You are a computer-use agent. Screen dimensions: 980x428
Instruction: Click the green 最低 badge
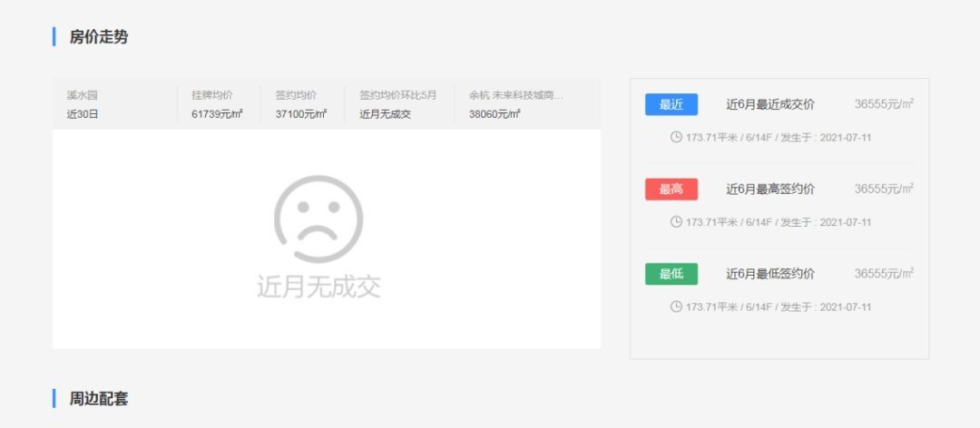(671, 274)
